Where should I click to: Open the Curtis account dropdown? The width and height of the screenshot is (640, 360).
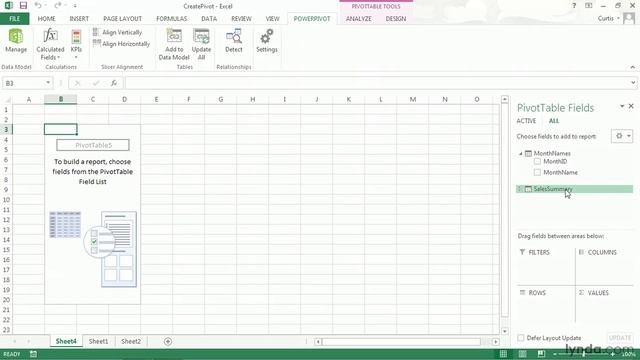click(x=609, y=18)
